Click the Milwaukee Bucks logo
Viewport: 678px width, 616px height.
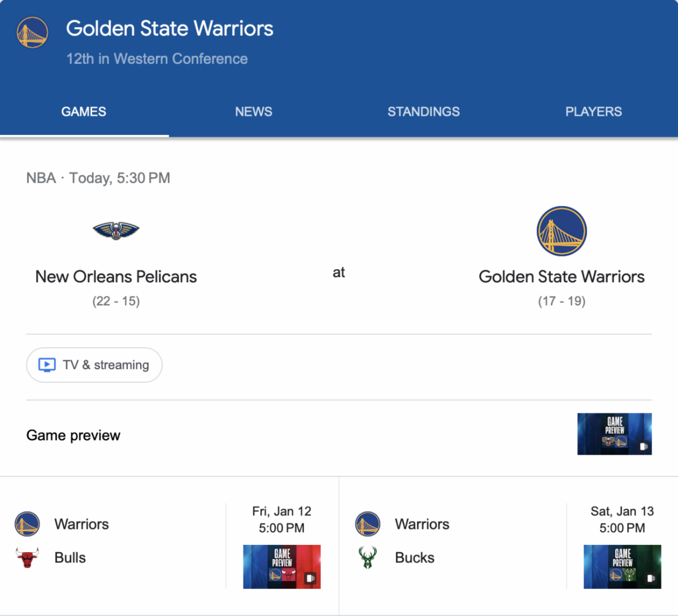(x=368, y=557)
